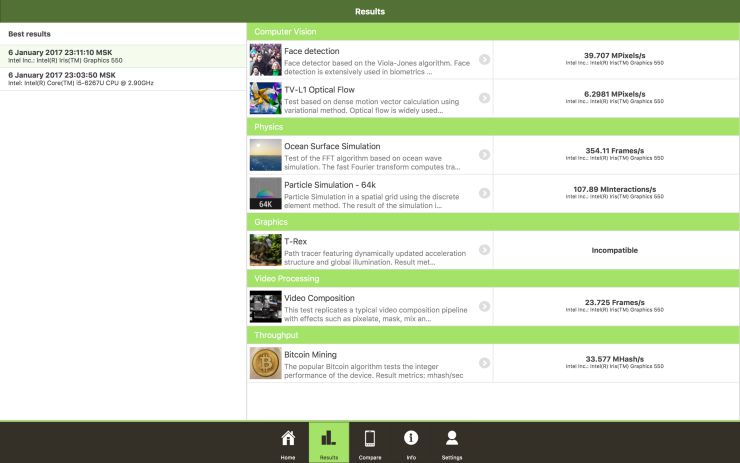Viewport: 740px width, 463px height.
Task: Click the T-Rex thumbnail image
Action: click(x=265, y=250)
